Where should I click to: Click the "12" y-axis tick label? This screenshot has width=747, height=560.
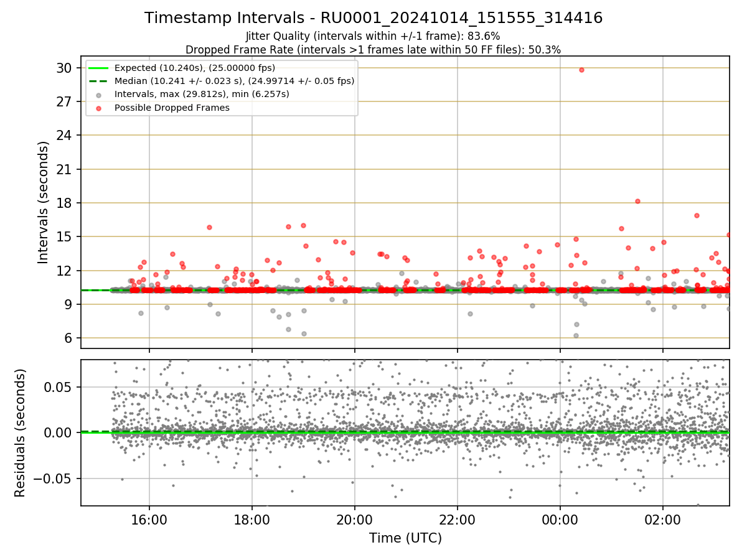point(65,271)
